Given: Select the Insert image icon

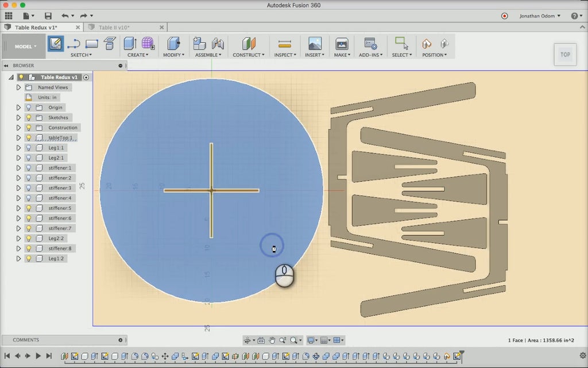Looking at the screenshot, I should click(315, 44).
